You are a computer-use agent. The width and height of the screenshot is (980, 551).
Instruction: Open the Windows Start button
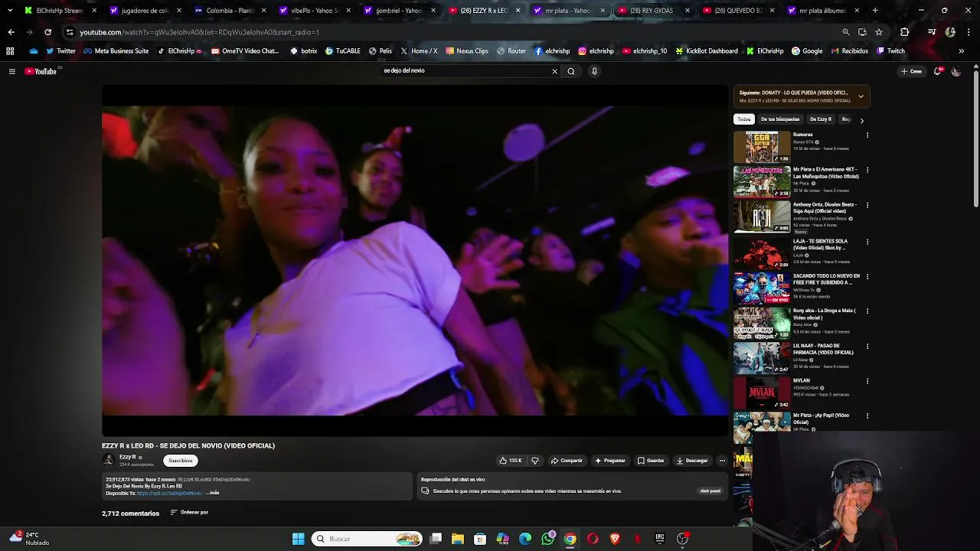point(298,539)
